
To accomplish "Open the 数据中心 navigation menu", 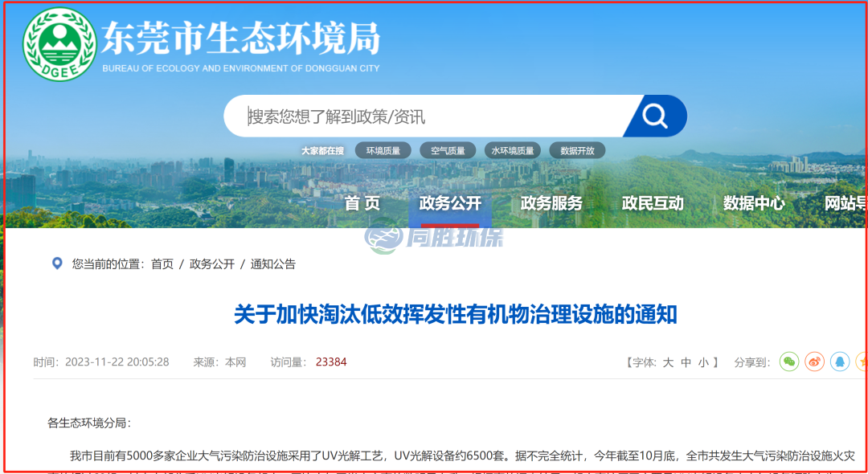I will [x=754, y=203].
